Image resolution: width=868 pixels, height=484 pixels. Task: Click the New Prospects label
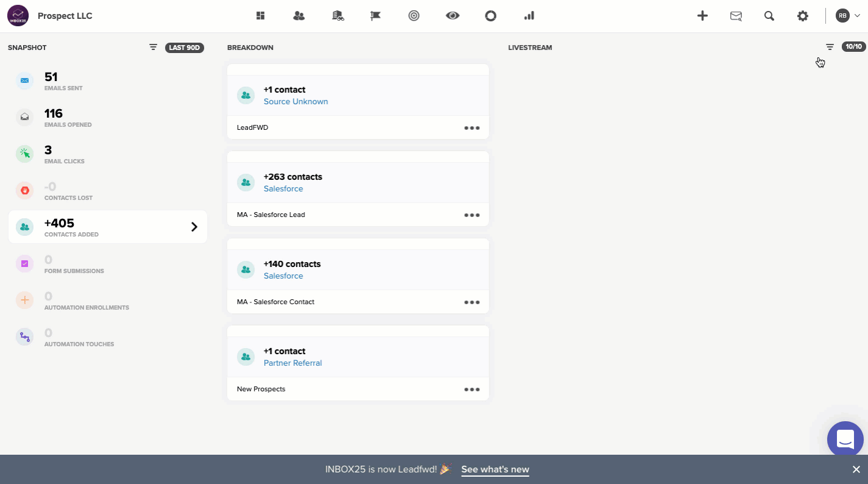(261, 389)
